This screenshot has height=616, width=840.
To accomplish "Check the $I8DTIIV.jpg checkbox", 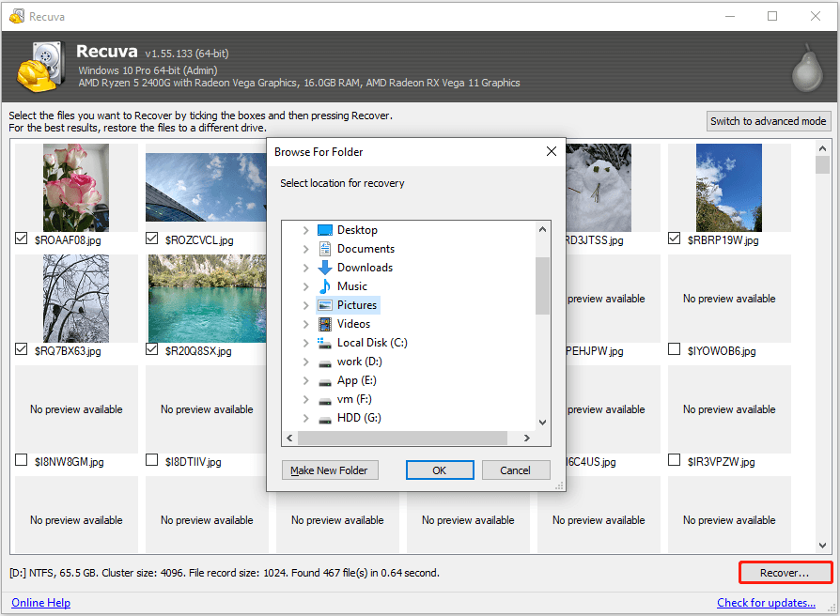I will click(151, 460).
